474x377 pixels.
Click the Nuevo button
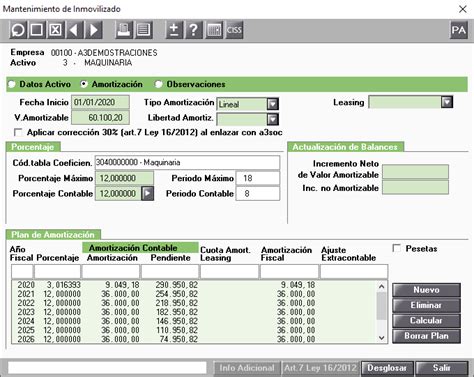click(426, 290)
